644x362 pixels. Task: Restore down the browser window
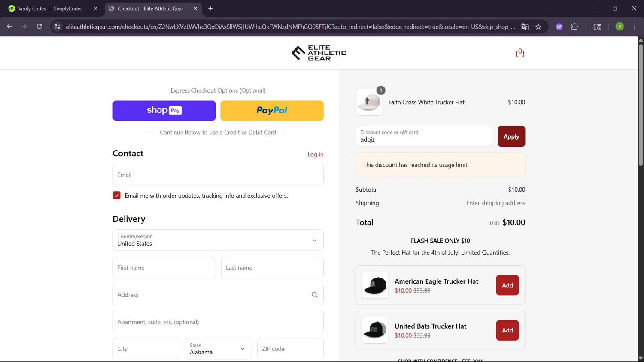click(x=615, y=8)
